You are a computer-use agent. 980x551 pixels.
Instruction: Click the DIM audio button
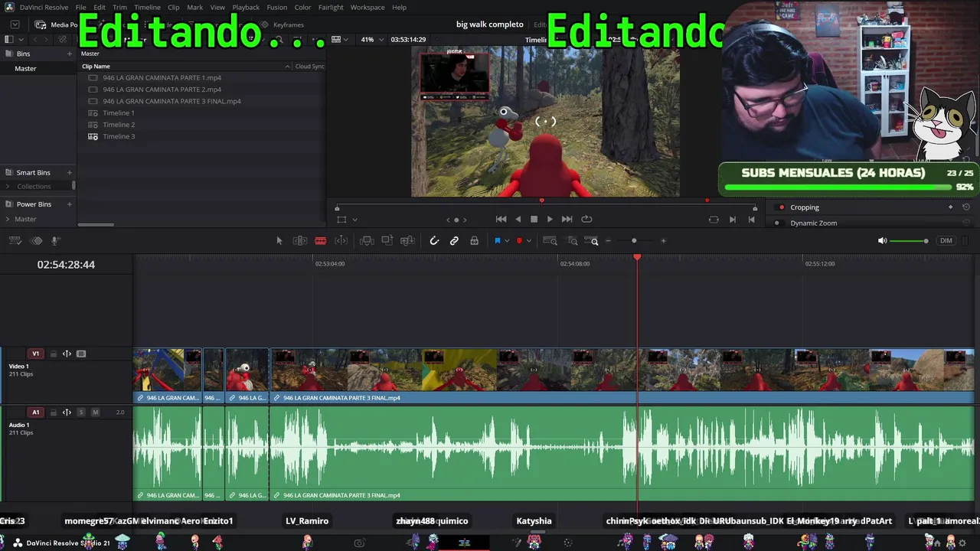tap(946, 241)
